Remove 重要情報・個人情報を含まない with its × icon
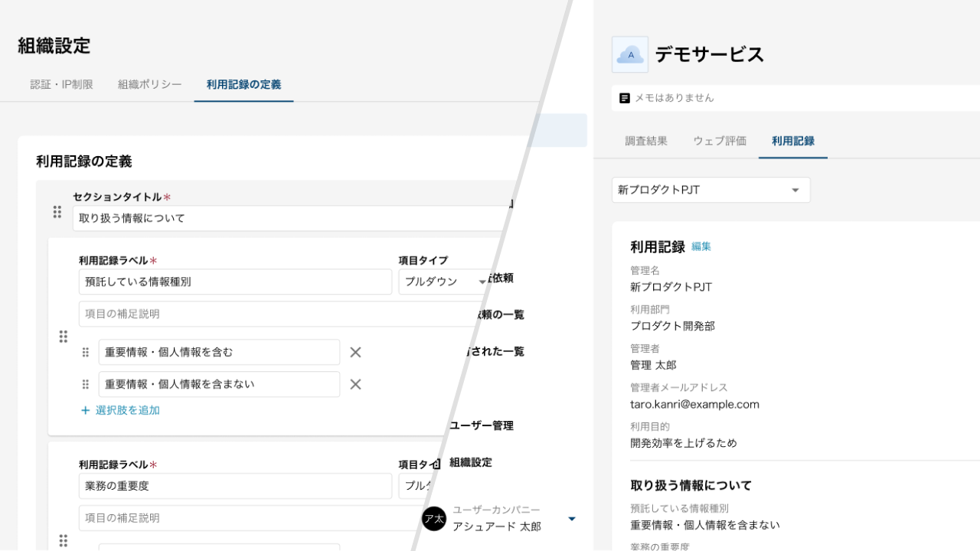 (x=355, y=384)
